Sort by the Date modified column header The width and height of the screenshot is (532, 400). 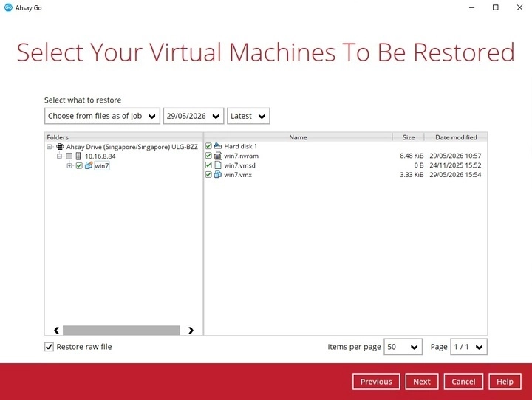456,137
